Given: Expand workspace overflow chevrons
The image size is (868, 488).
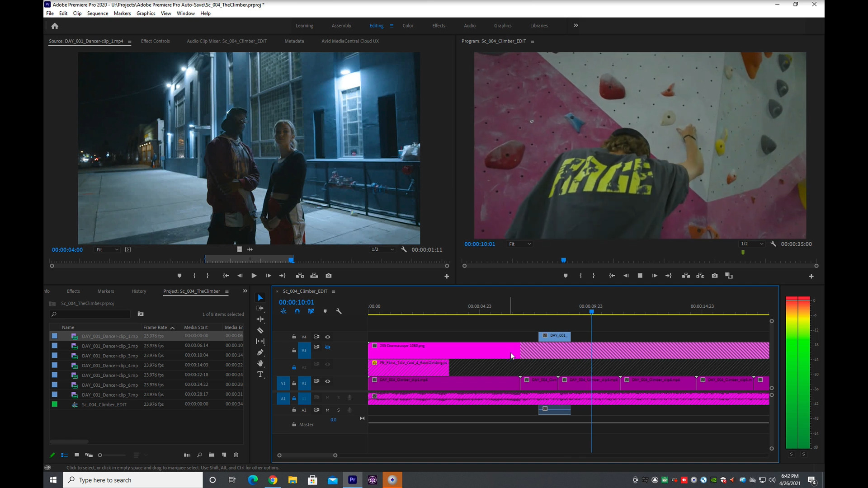Looking at the screenshot, I should point(576,25).
